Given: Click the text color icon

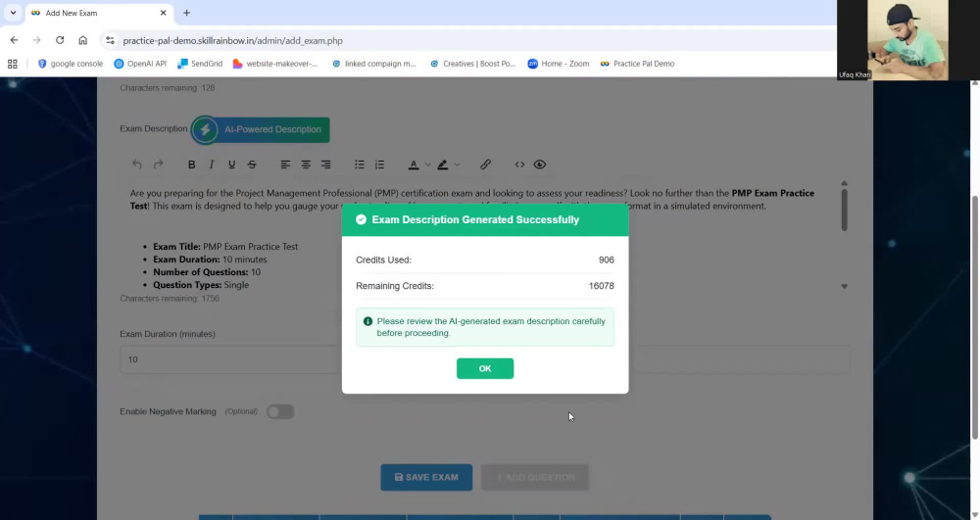Looking at the screenshot, I should (414, 165).
